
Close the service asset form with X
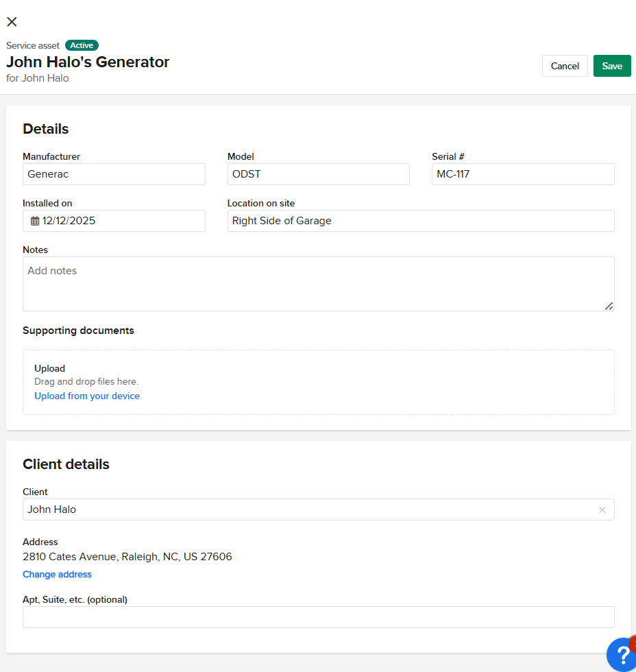[12, 22]
